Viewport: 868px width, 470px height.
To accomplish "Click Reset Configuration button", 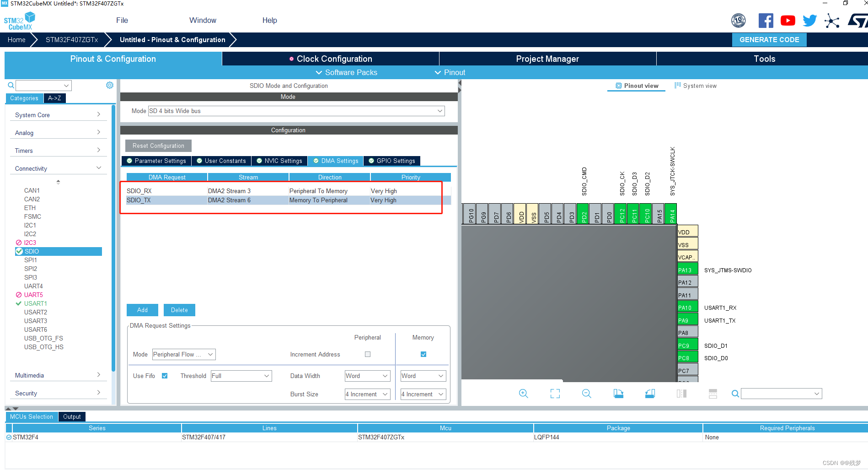I will click(x=158, y=146).
